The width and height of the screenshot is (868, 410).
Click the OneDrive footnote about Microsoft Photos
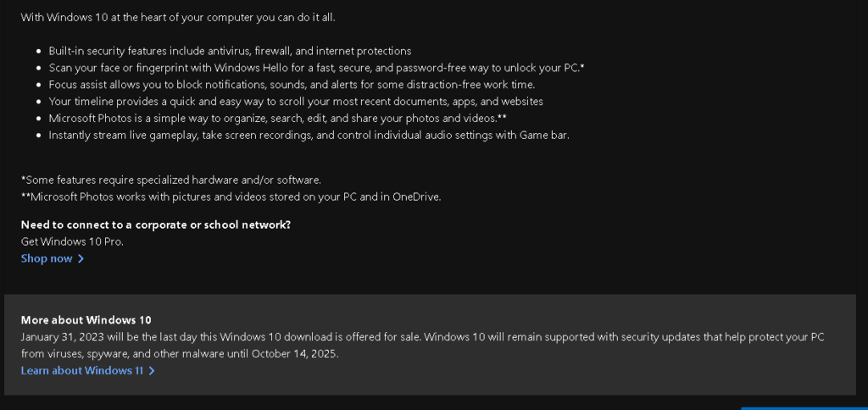click(x=231, y=197)
